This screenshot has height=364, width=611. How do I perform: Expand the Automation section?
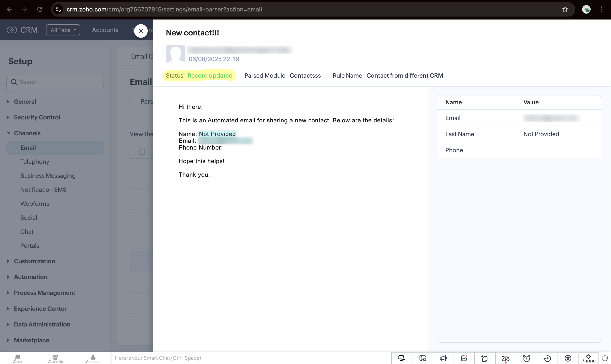[x=30, y=277]
